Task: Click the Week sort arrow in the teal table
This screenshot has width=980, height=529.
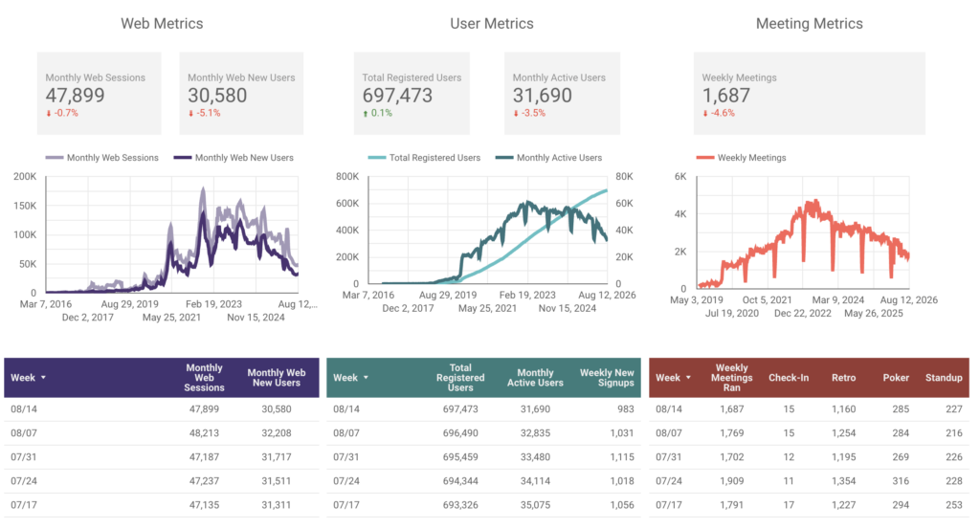Action: pos(366,378)
